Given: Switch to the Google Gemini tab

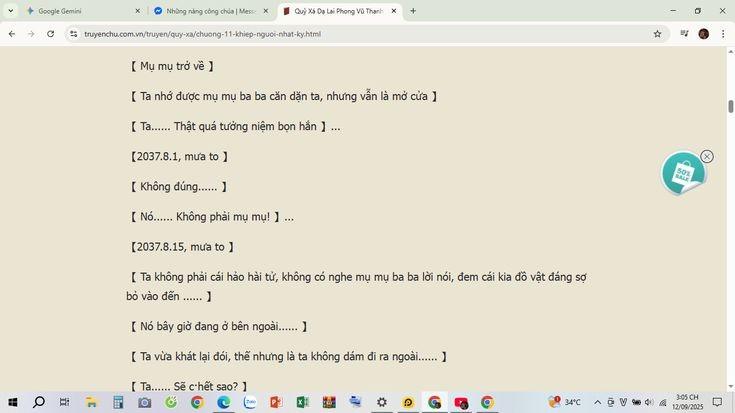Looking at the screenshot, I should click(80, 11).
